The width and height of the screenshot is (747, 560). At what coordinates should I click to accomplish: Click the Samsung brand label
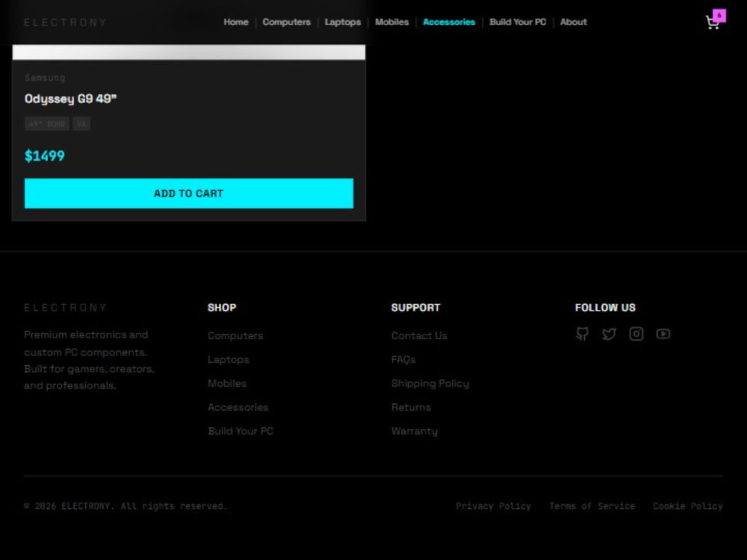45,78
